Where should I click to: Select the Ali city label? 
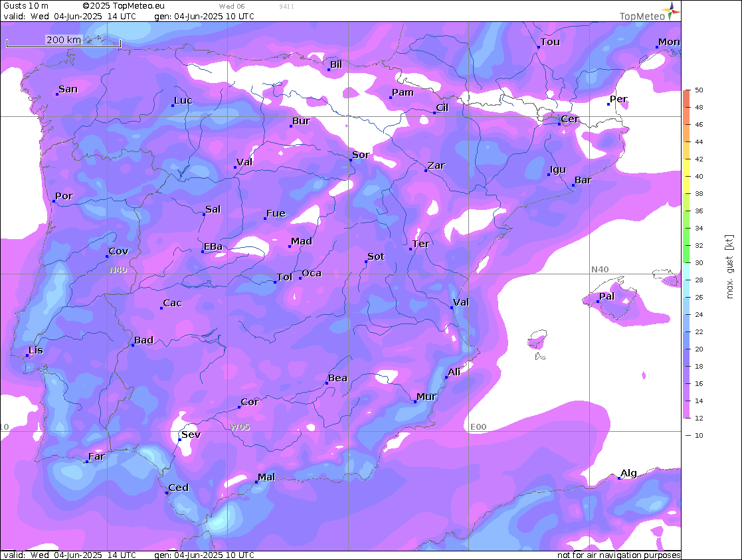point(454,371)
